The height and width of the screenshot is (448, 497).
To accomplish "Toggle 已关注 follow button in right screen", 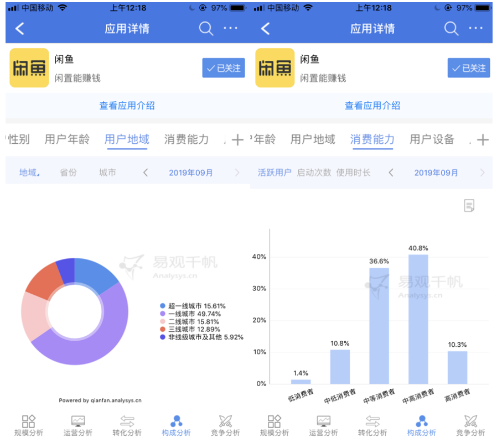I will coord(469,68).
